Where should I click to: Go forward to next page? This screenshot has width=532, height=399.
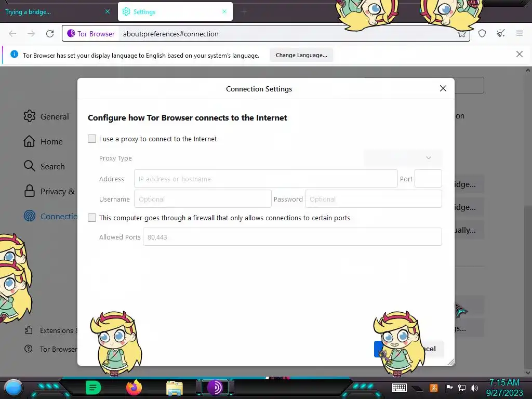click(31, 34)
